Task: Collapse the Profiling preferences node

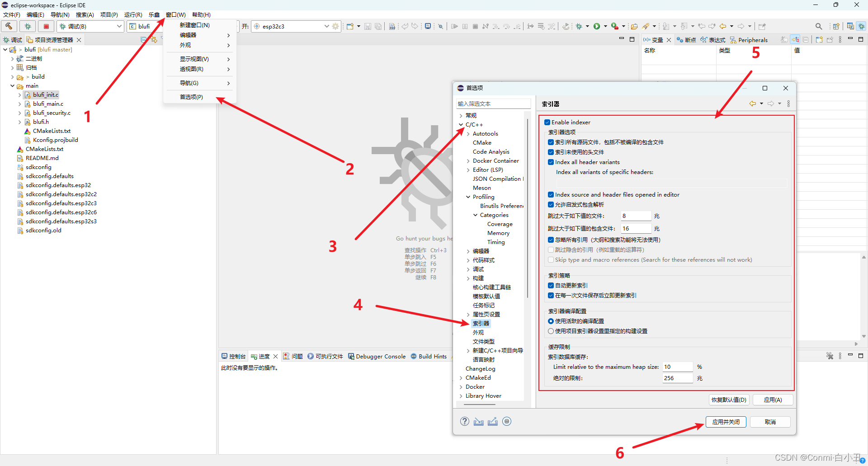Action: (468, 197)
